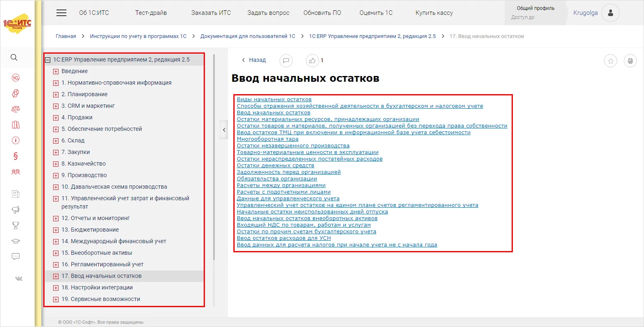Viewport: 644px width, 327px height.
Task: Select 7. Закупки in the tree
Action: (x=75, y=152)
